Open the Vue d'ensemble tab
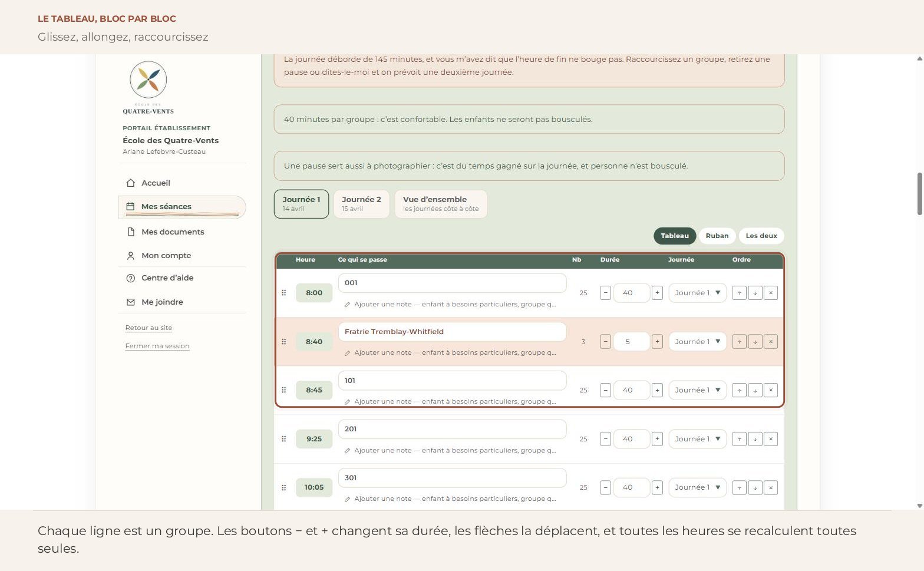The height and width of the screenshot is (571, 924). (x=441, y=204)
